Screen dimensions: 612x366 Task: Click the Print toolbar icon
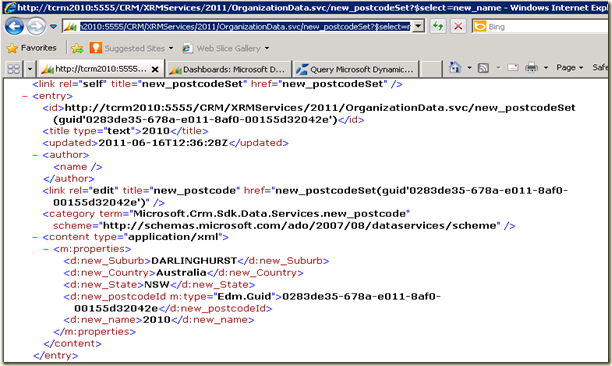tap(531, 68)
